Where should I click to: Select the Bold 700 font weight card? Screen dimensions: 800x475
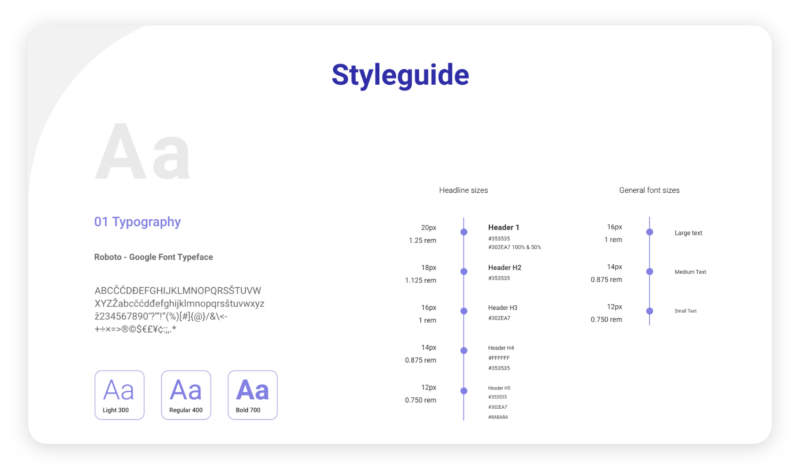click(253, 395)
